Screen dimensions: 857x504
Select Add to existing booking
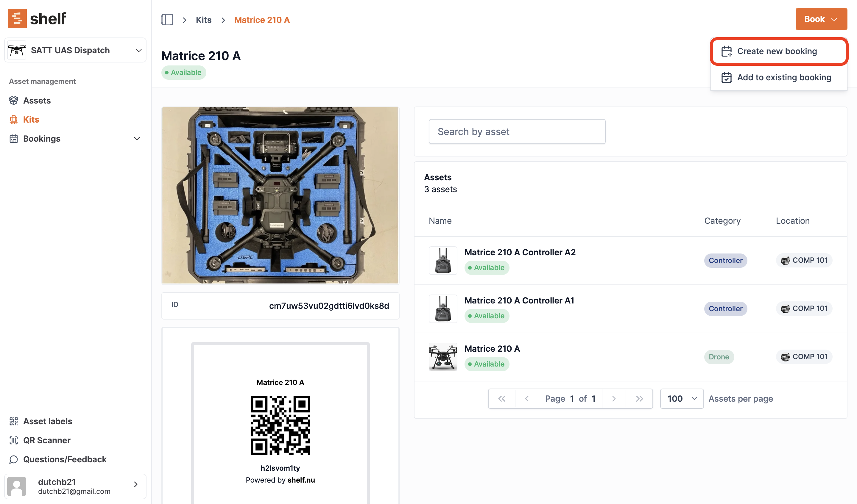783,77
